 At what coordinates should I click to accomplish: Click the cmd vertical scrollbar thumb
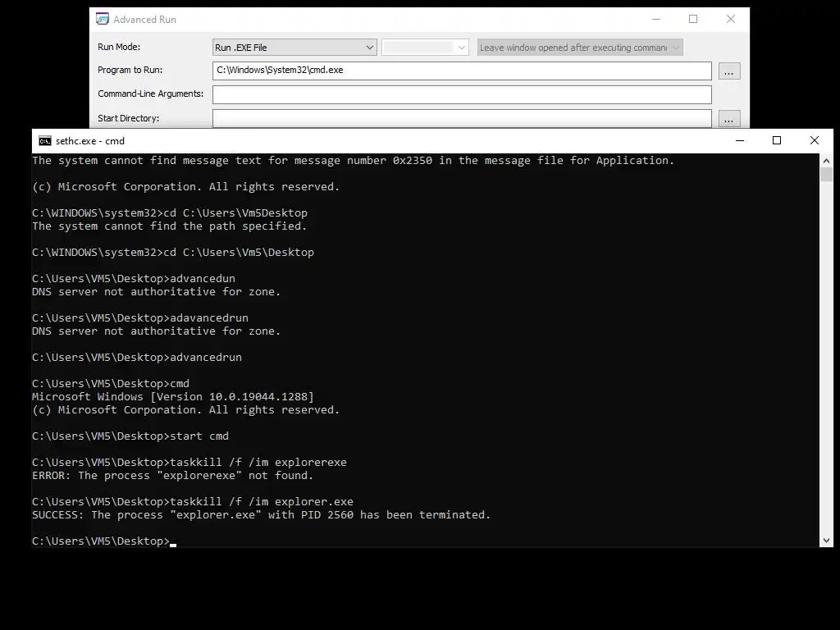[x=826, y=175]
